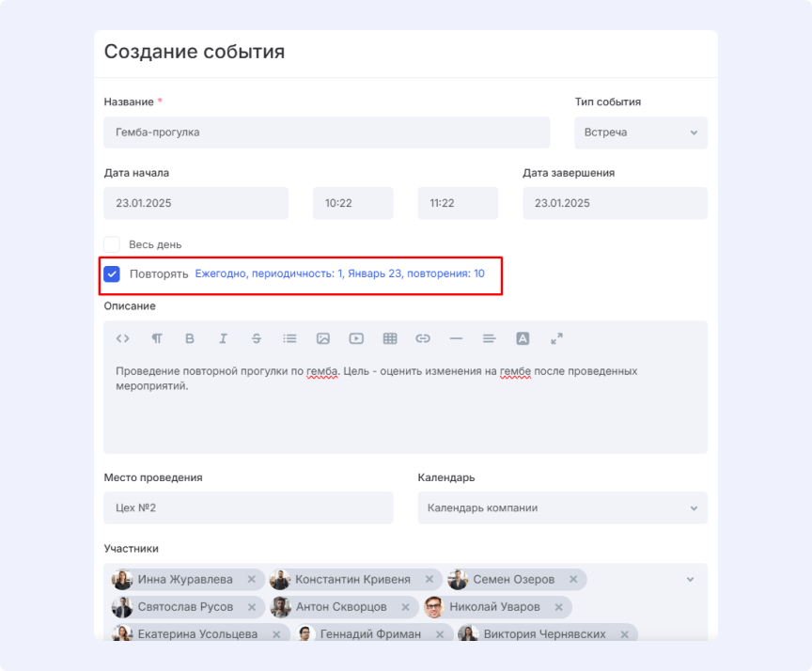Insert a video in the description editor

[356, 338]
